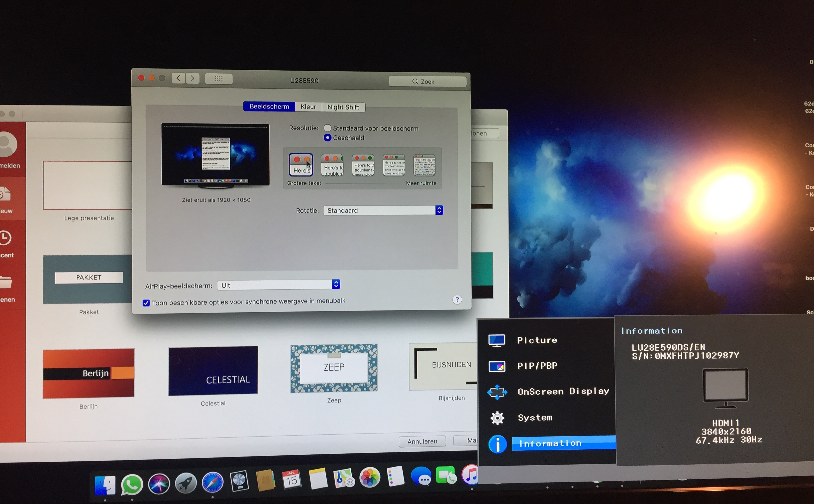The width and height of the screenshot is (814, 504).
Task: Click the back arrow in preferences toolbar
Action: tap(178, 78)
